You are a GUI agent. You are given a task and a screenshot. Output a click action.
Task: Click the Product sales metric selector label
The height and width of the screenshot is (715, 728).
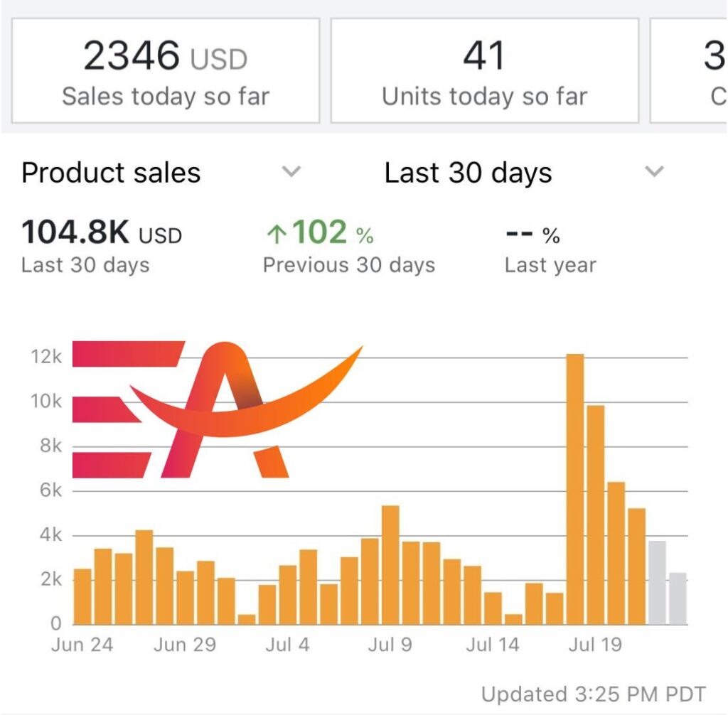(112, 173)
